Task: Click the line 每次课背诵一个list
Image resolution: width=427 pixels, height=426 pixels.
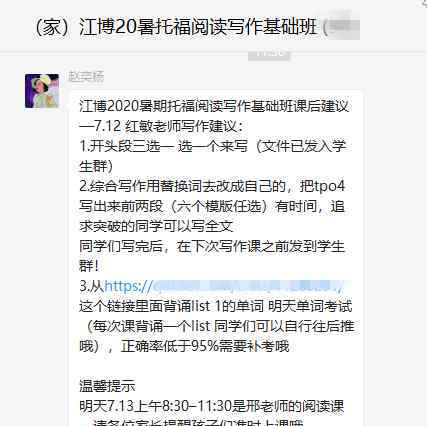Action: [218, 326]
